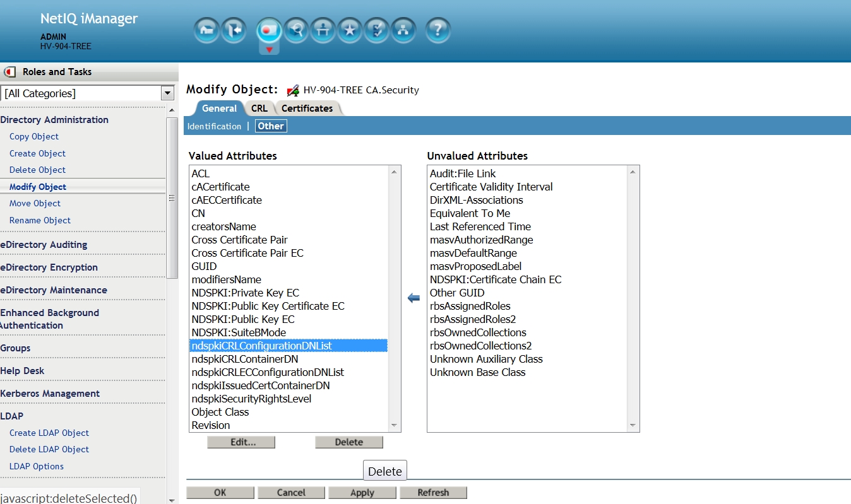The height and width of the screenshot is (504, 851).
Task: Select ACL in Valued Attributes
Action: (x=289, y=173)
